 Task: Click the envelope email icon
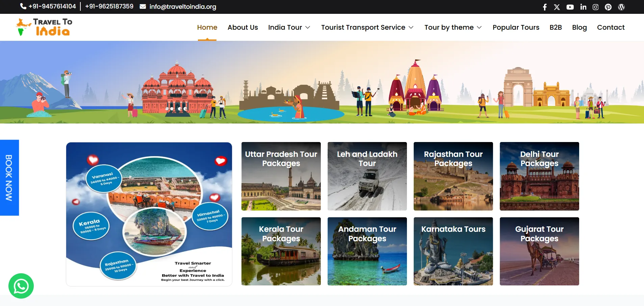(x=143, y=6)
